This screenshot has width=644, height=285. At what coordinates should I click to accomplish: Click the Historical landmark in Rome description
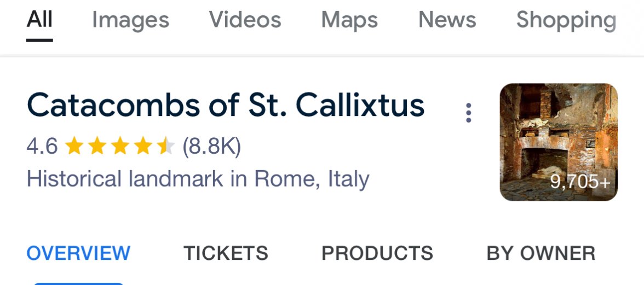pos(198,179)
